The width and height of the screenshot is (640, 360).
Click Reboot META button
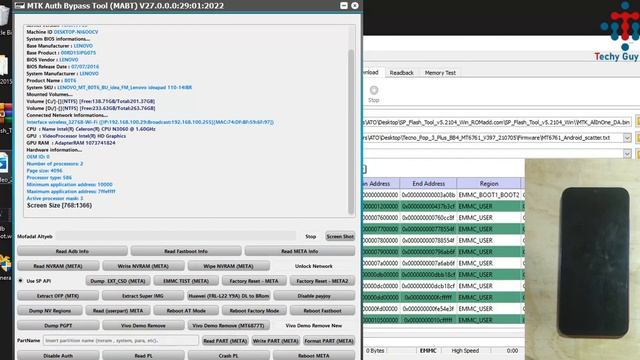tap(314, 356)
